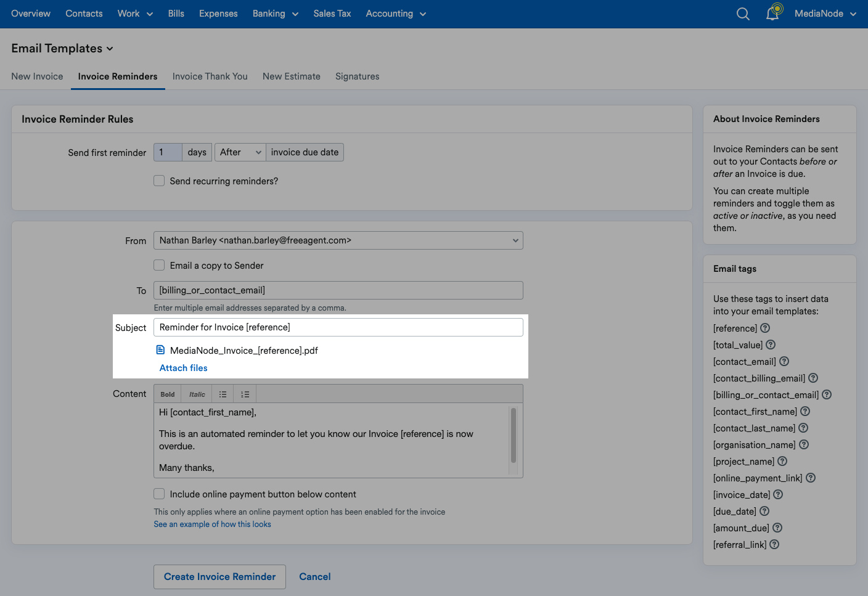Open help for the [invoice_date] tag

tap(778, 495)
